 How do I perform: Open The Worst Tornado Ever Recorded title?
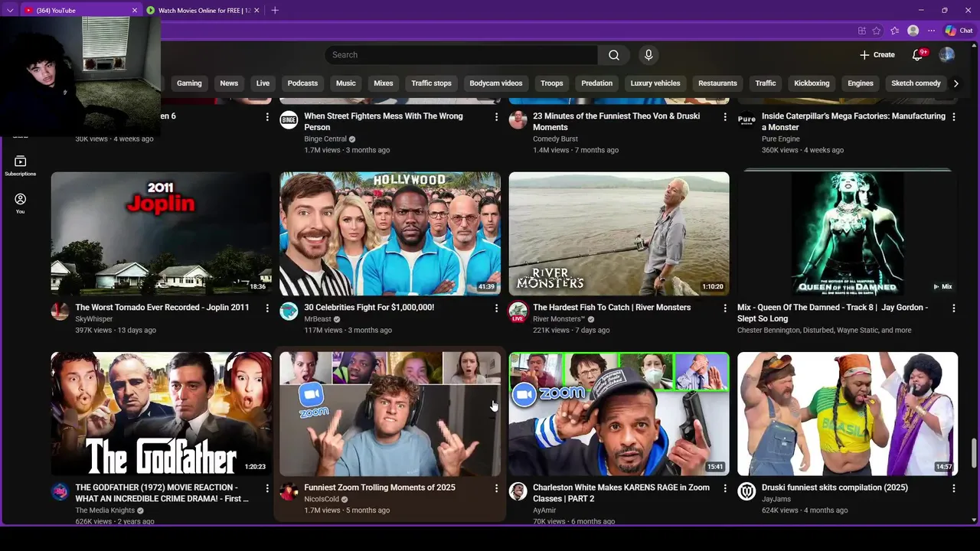162,308
